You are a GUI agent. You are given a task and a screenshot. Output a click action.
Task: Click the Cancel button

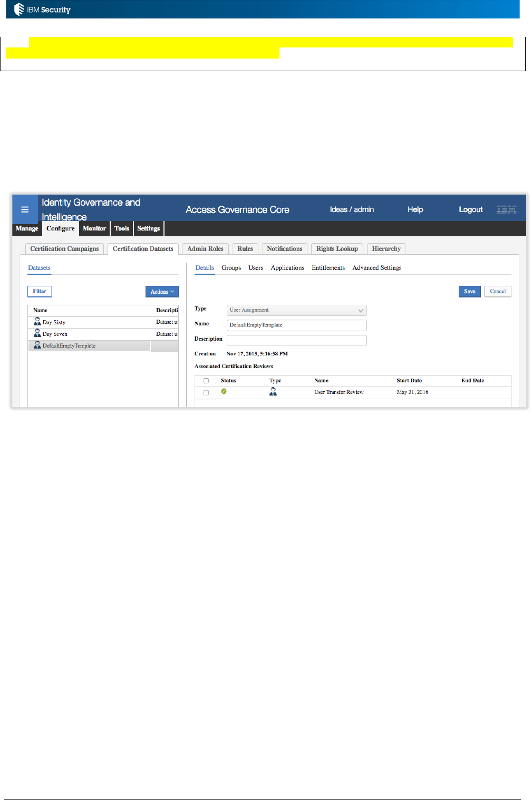[x=498, y=291]
